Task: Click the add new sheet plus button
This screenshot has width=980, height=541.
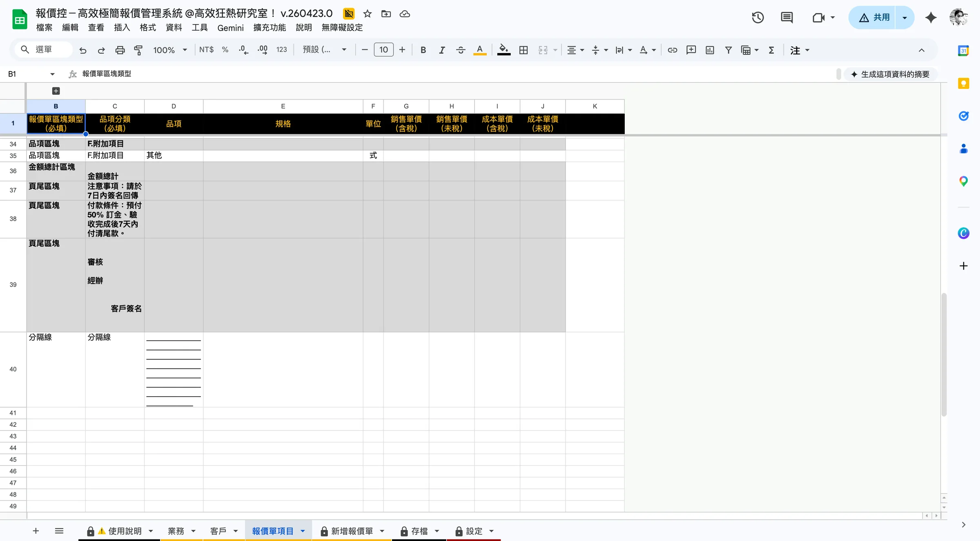Action: coord(36,531)
